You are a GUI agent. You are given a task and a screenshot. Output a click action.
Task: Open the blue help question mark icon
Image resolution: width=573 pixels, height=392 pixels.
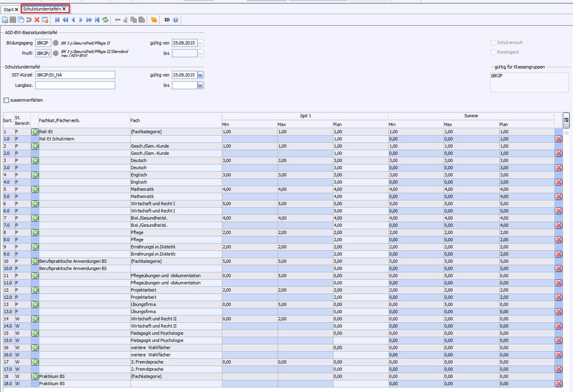(175, 20)
